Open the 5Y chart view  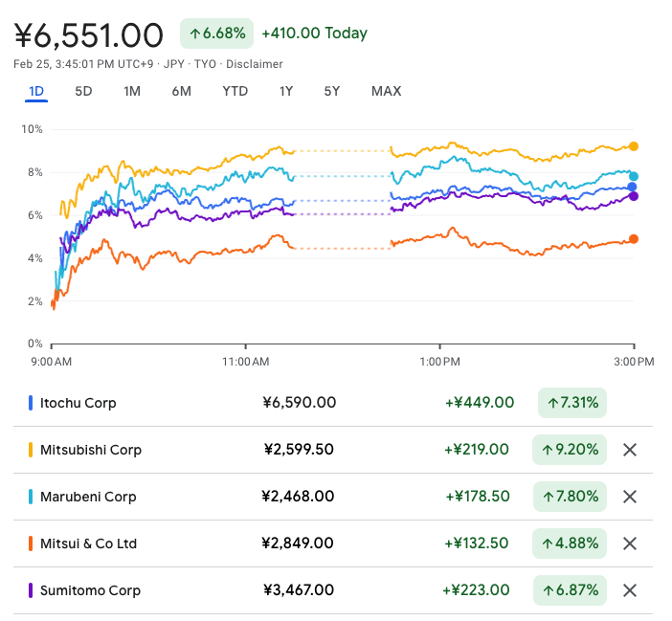(331, 91)
